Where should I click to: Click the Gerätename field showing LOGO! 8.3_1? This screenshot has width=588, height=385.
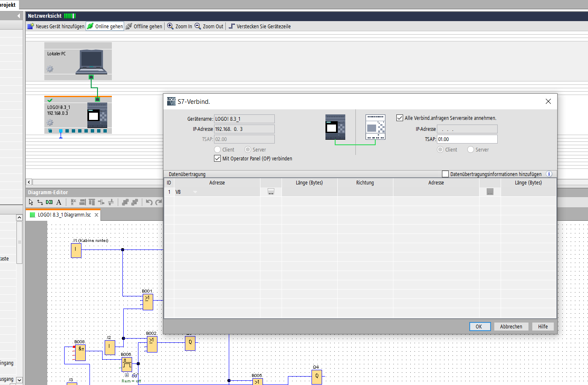(x=244, y=119)
